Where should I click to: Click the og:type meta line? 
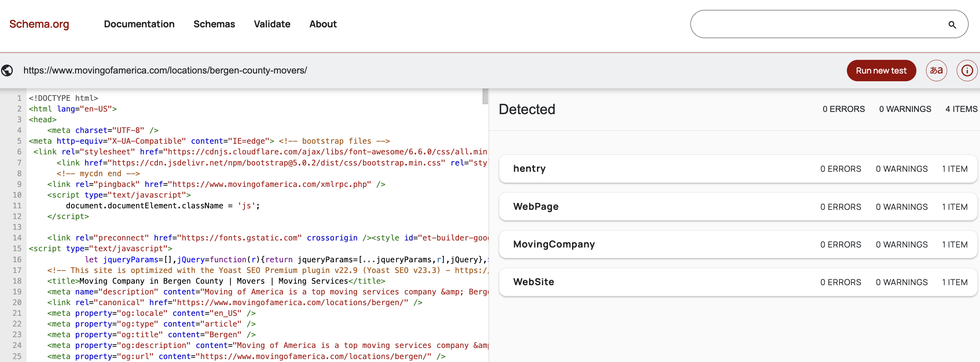pyautogui.click(x=151, y=324)
